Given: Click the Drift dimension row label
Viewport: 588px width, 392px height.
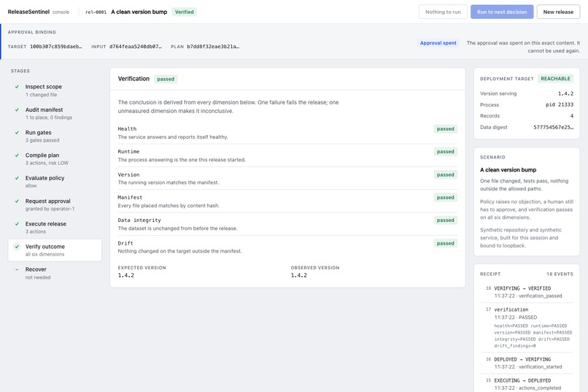Looking at the screenshot, I should [125, 243].
